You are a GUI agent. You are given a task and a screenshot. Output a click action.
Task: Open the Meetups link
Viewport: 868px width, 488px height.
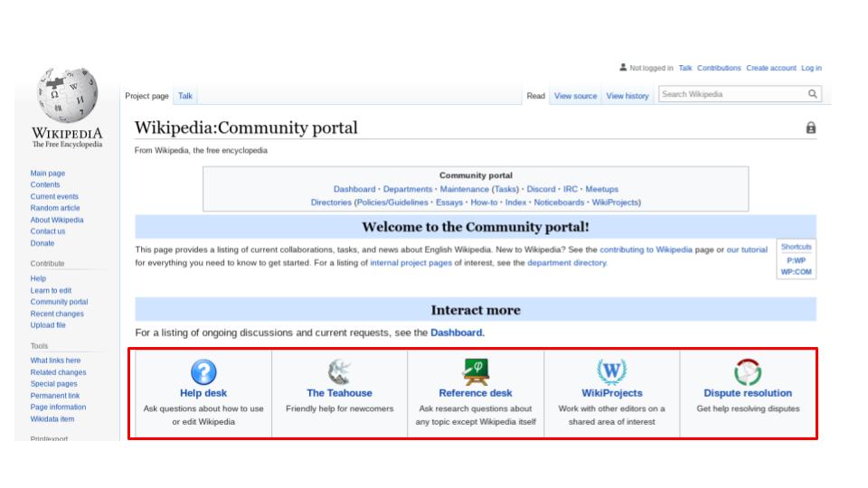coord(602,189)
